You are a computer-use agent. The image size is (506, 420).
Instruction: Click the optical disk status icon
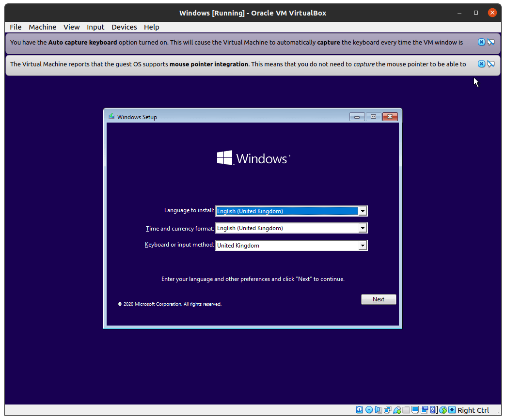click(369, 410)
